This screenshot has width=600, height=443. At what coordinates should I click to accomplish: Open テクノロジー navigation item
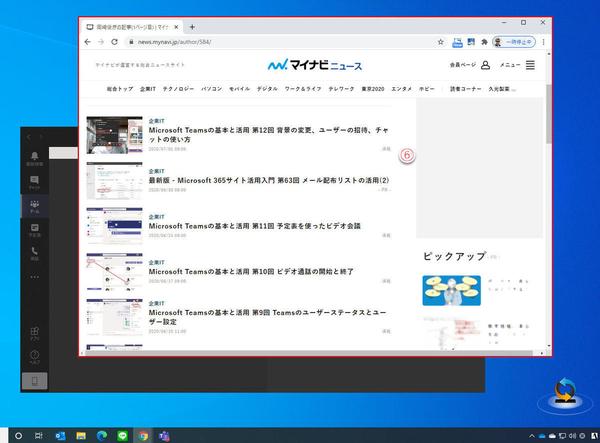point(178,89)
